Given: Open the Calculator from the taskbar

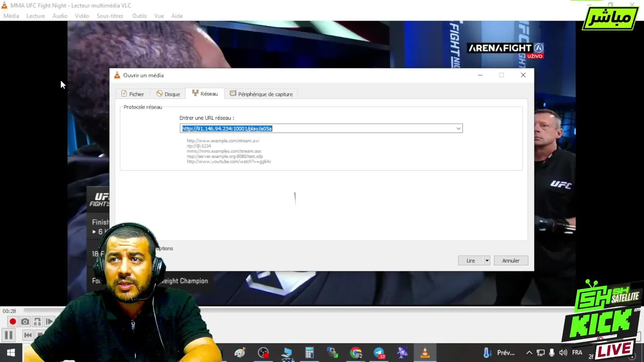Looking at the screenshot, I should 309,353.
